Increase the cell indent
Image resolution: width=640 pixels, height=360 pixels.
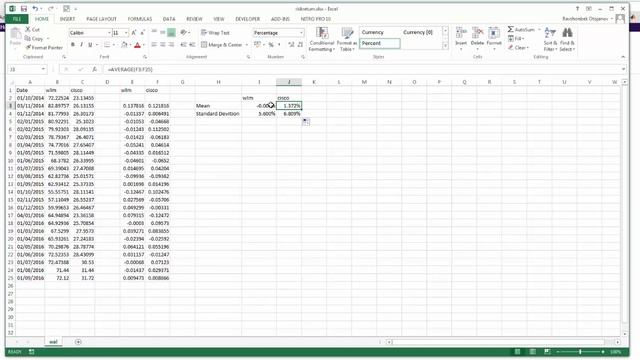[x=191, y=44]
